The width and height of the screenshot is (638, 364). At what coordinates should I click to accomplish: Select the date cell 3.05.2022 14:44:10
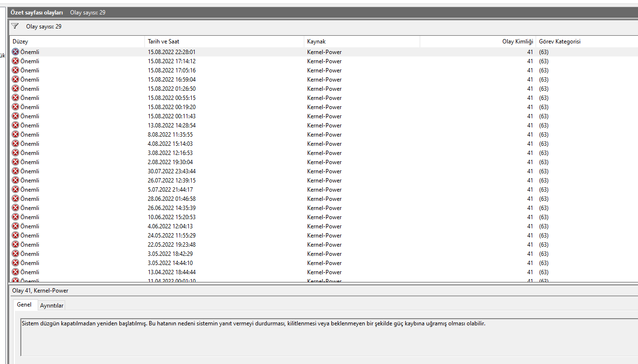pos(170,263)
